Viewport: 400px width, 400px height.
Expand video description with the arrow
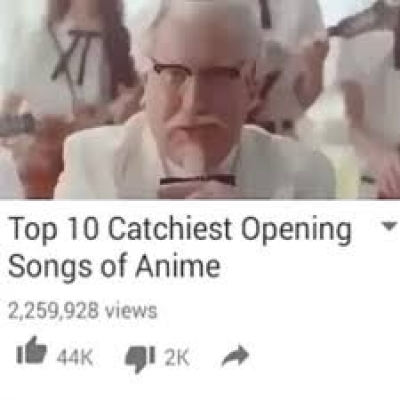pyautogui.click(x=389, y=226)
